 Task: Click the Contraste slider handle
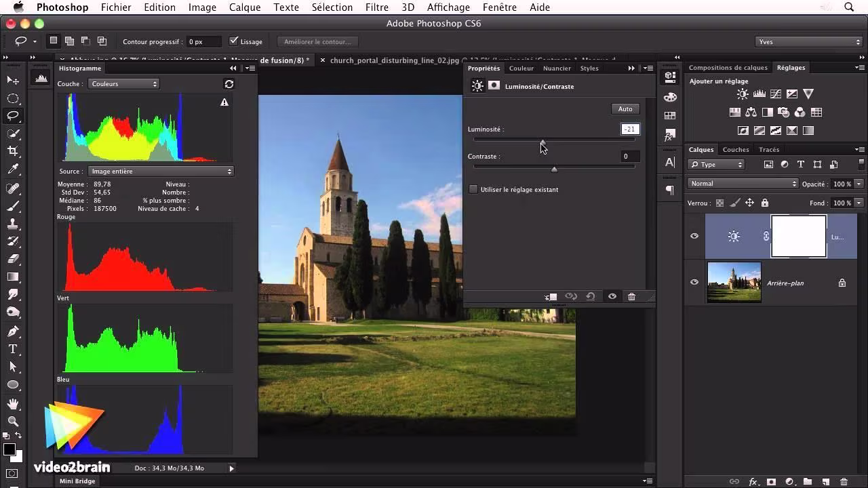coord(554,169)
